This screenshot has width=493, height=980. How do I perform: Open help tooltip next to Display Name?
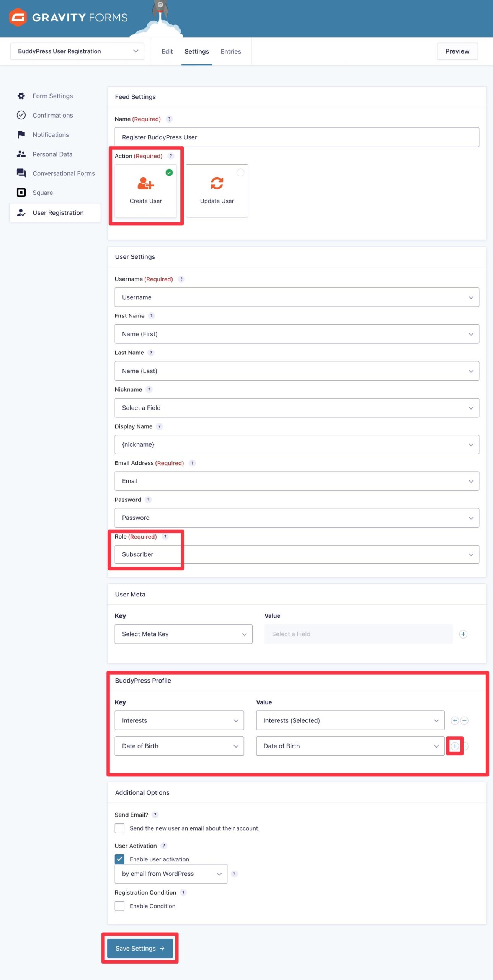(x=160, y=426)
